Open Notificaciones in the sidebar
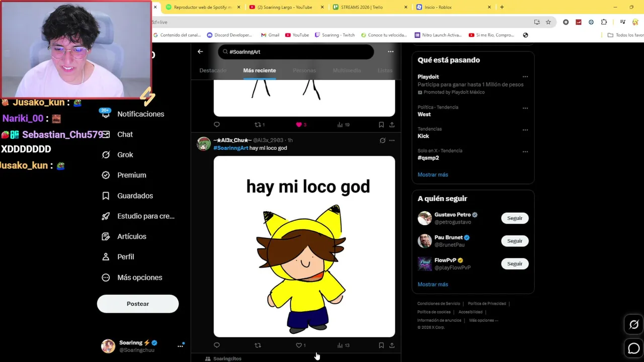This screenshot has height=362, width=644. tap(140, 114)
